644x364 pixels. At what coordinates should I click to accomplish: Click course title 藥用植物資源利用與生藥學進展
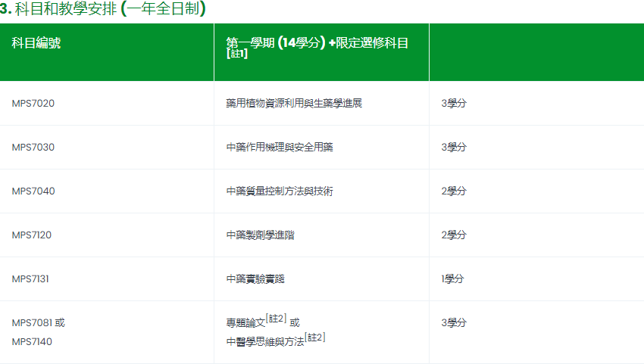(x=294, y=103)
